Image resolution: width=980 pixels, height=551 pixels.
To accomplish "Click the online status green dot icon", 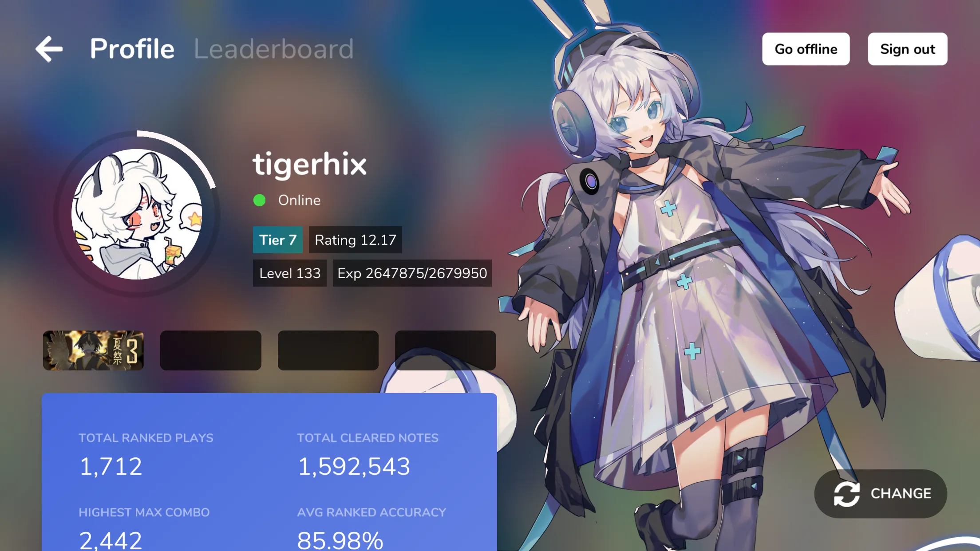I will 260,201.
